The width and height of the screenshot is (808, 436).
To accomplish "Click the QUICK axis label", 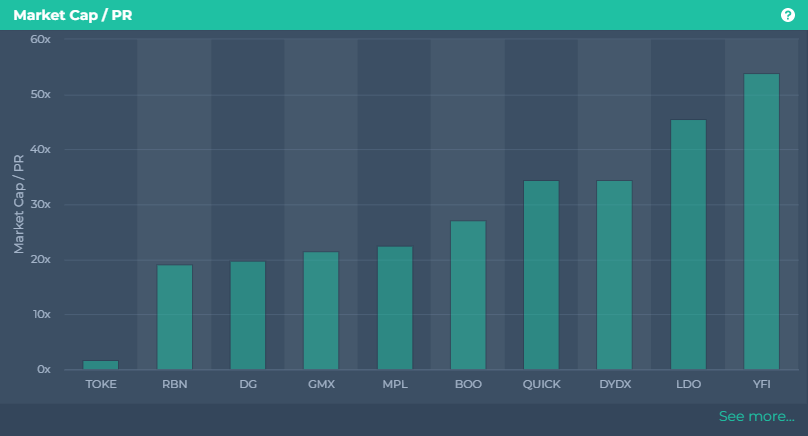I will (542, 384).
